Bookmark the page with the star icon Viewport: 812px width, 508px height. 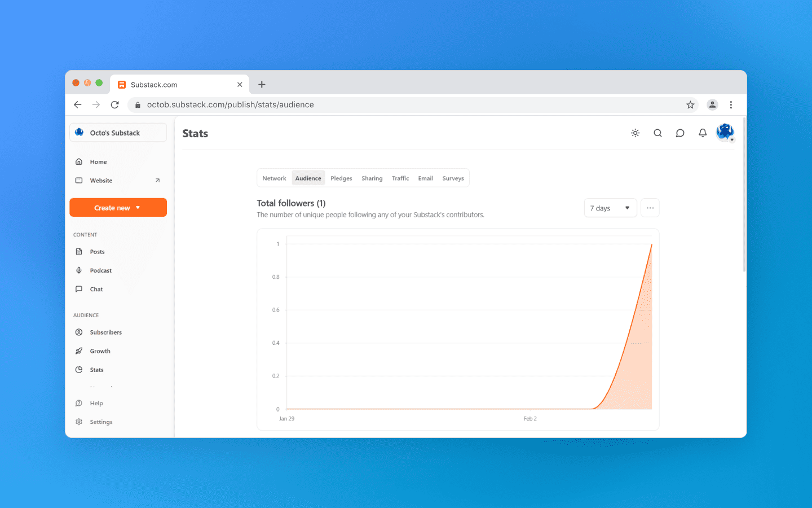(x=690, y=105)
